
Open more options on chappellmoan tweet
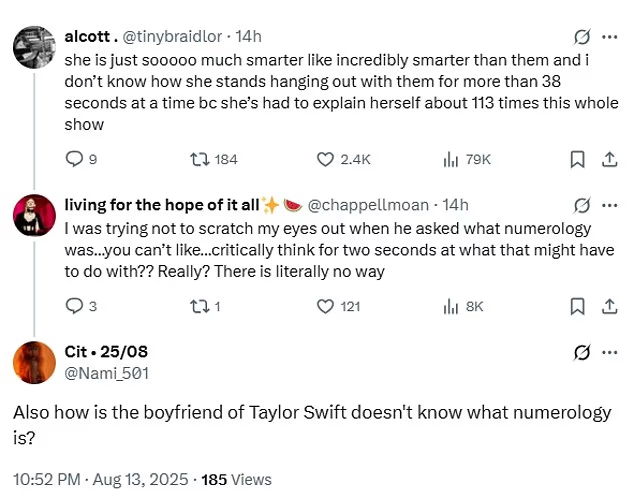click(611, 205)
